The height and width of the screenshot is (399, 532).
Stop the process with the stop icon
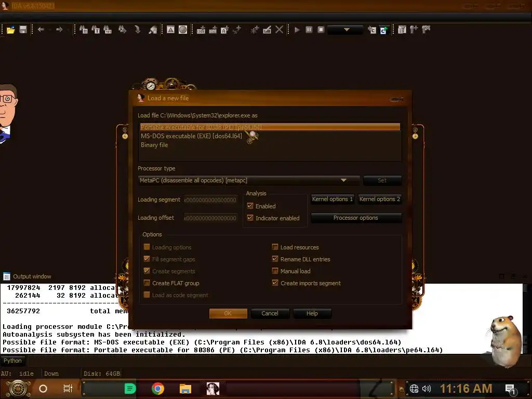[321, 30]
